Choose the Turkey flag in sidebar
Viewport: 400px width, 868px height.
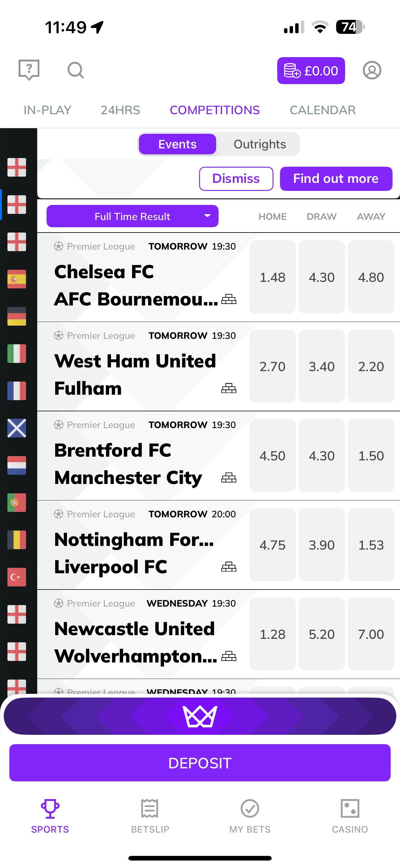[x=17, y=577]
